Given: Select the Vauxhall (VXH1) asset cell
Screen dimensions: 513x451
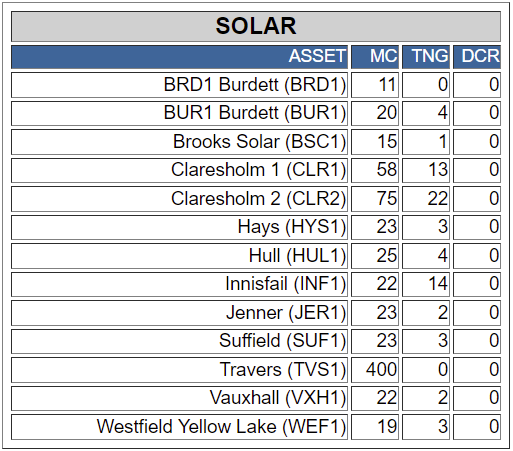Looking at the screenshot, I should click(x=179, y=398).
